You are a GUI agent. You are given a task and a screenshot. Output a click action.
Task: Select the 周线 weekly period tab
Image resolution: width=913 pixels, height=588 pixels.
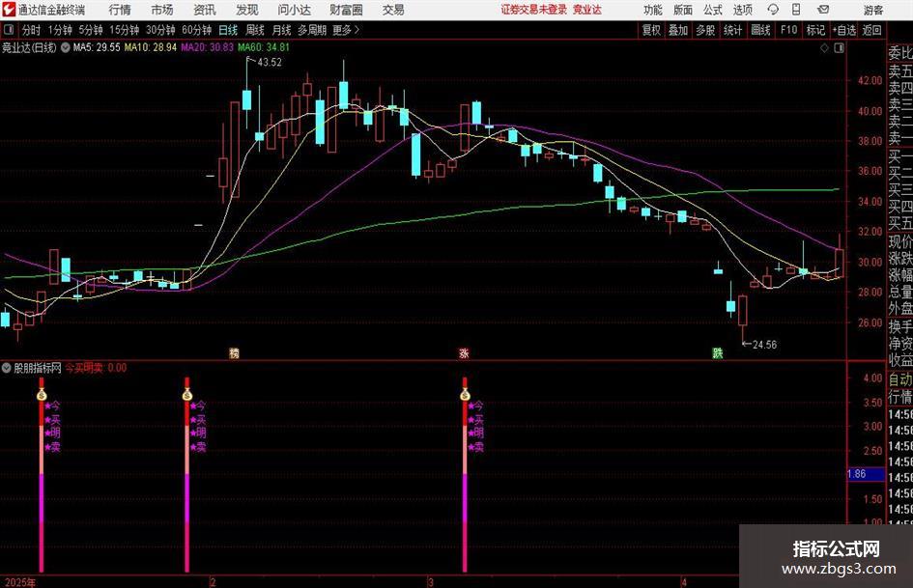point(255,30)
